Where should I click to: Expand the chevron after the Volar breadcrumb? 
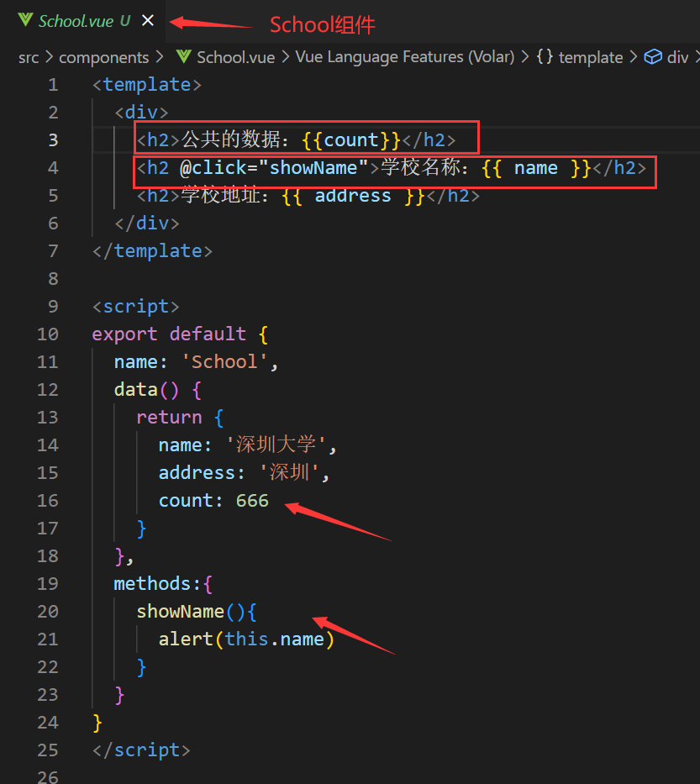click(x=525, y=57)
